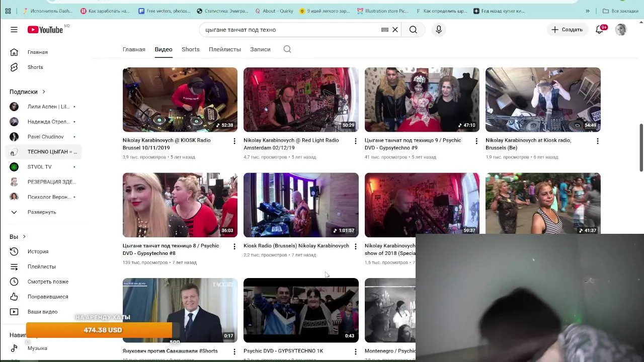This screenshot has height=362, width=644.
Task: Open Лили Аспен subscription channel
Action: 43,107
